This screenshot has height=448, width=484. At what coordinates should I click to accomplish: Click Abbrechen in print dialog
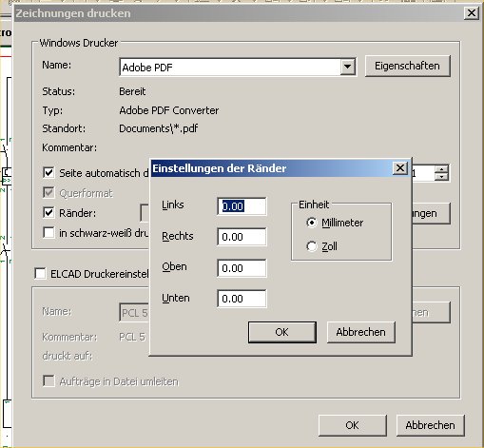click(x=431, y=425)
